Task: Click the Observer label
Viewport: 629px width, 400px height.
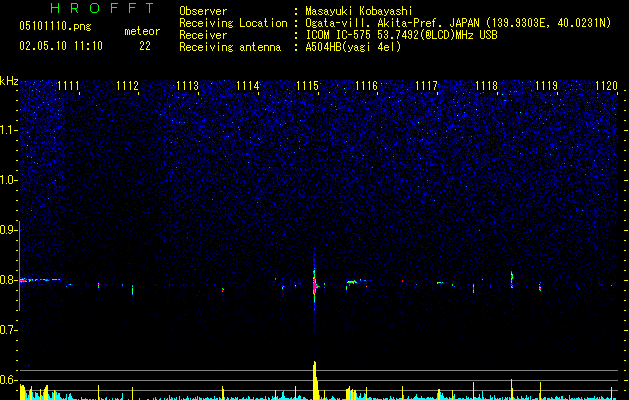Action: [203, 11]
